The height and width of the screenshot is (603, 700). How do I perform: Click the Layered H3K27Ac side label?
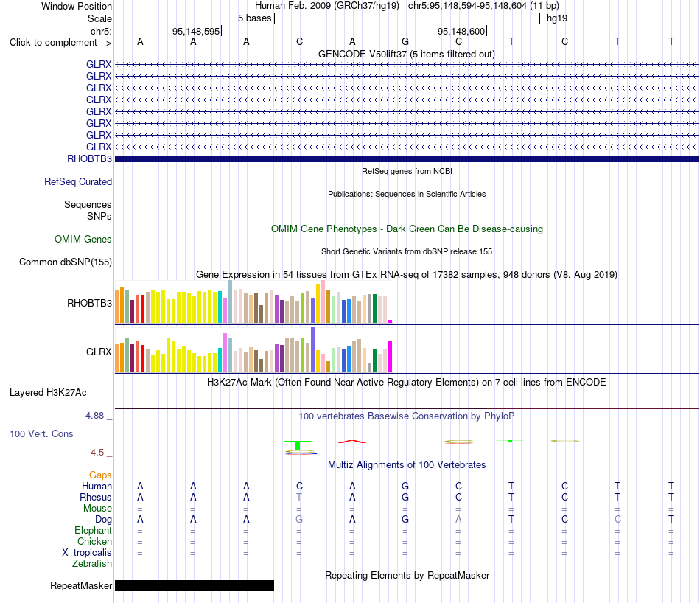tap(48, 393)
